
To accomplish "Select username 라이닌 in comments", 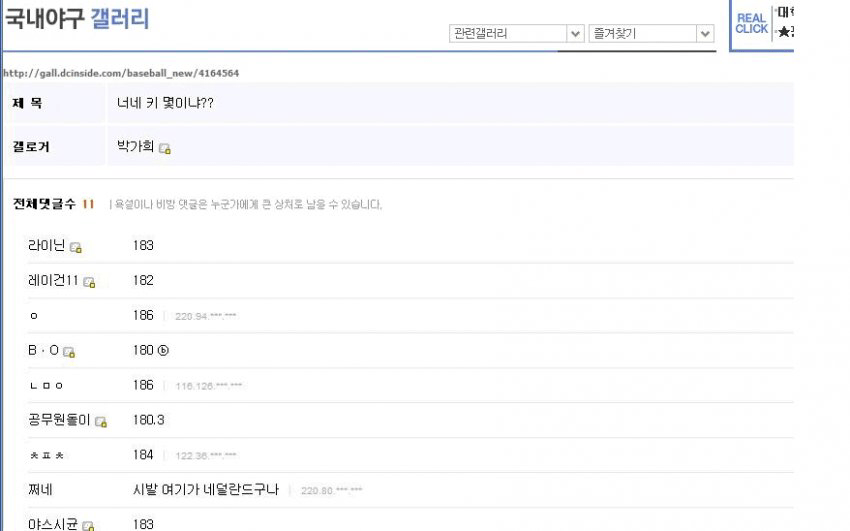I will pos(47,246).
